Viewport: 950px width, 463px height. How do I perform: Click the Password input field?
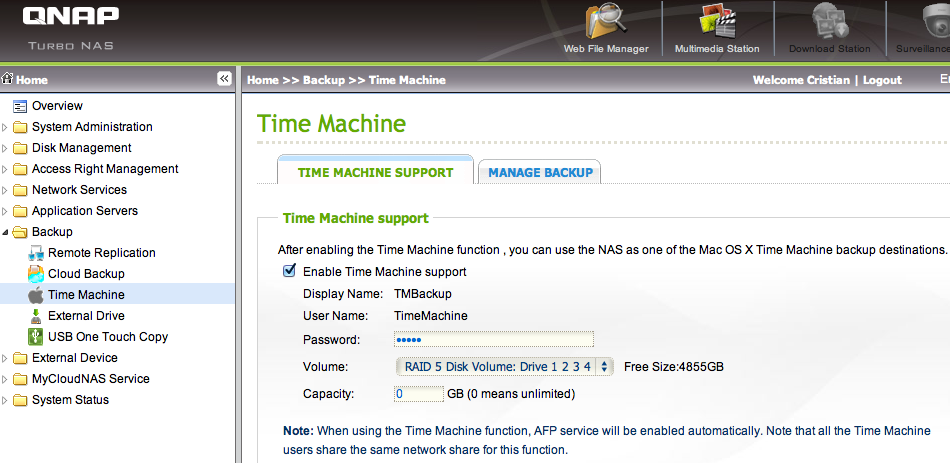pos(494,340)
